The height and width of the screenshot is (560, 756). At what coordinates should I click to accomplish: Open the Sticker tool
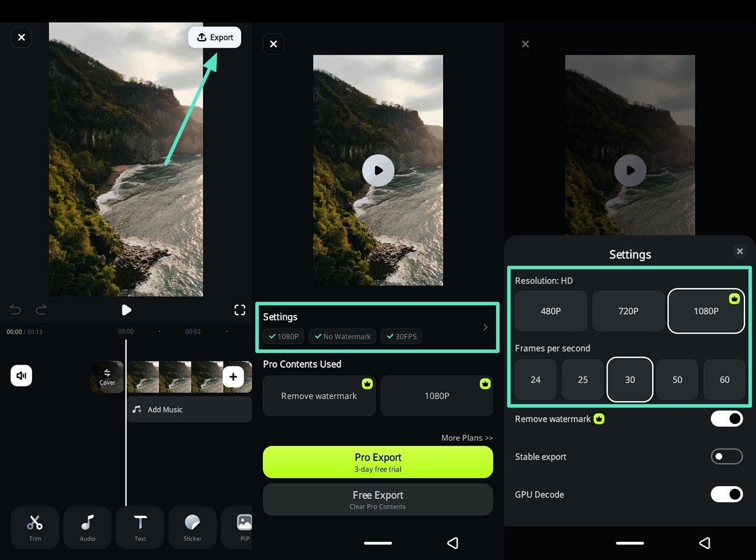[x=192, y=527]
